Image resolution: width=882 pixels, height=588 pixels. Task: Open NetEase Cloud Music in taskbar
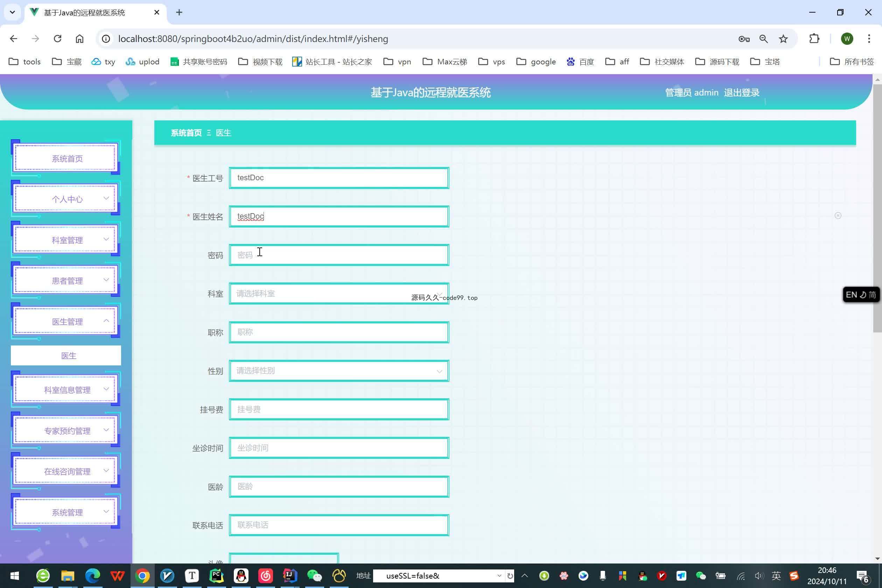point(266,576)
